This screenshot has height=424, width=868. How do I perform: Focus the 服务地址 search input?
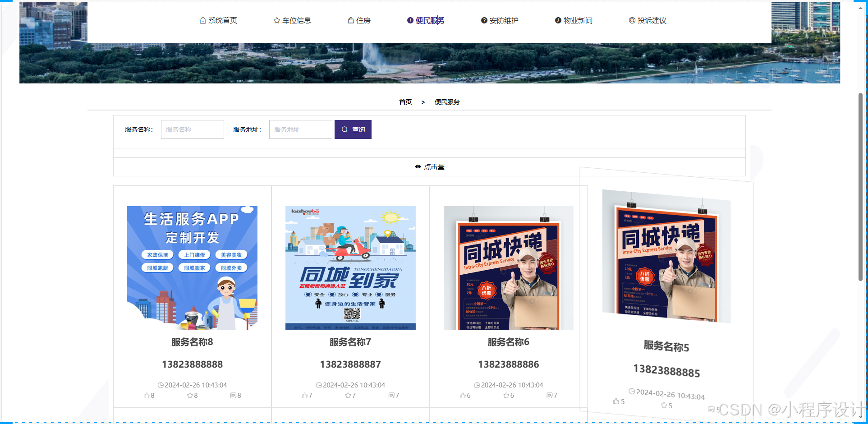pyautogui.click(x=301, y=129)
